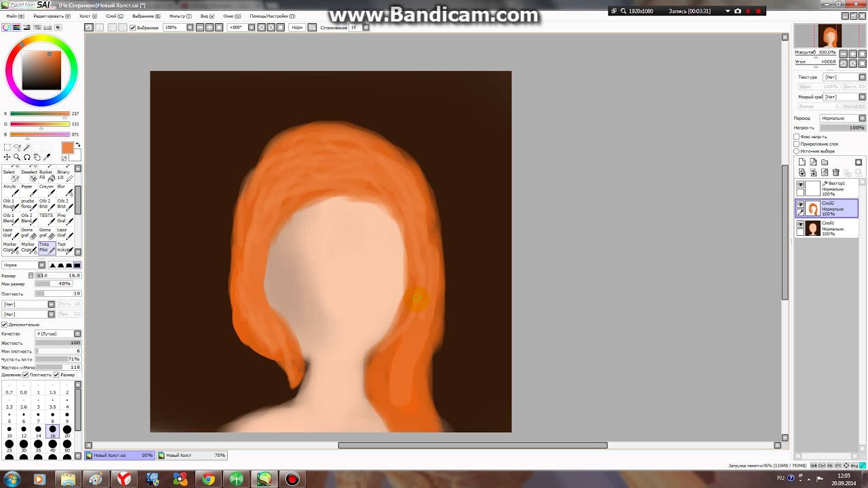Swap foreground and background colors

pos(78,145)
